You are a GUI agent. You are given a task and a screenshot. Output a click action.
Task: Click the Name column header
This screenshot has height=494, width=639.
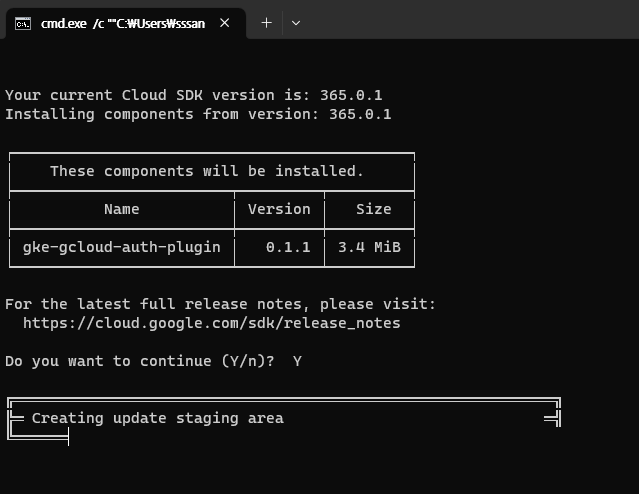[x=121, y=209]
